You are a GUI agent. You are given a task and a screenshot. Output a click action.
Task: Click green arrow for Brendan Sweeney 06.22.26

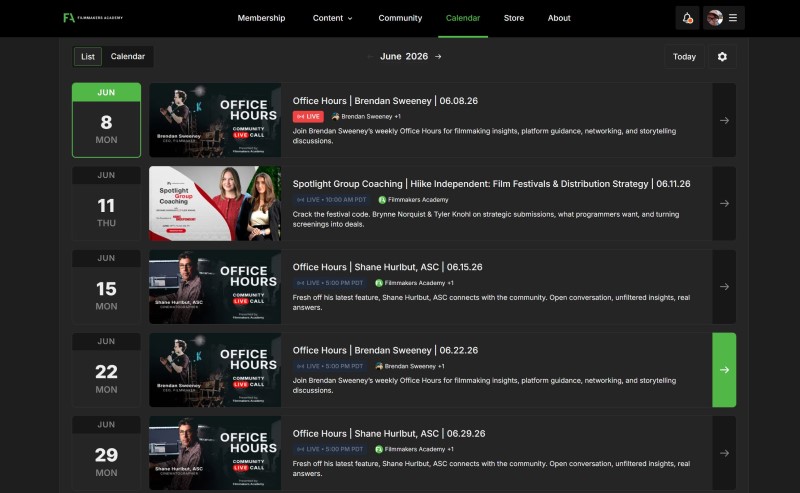pos(724,370)
